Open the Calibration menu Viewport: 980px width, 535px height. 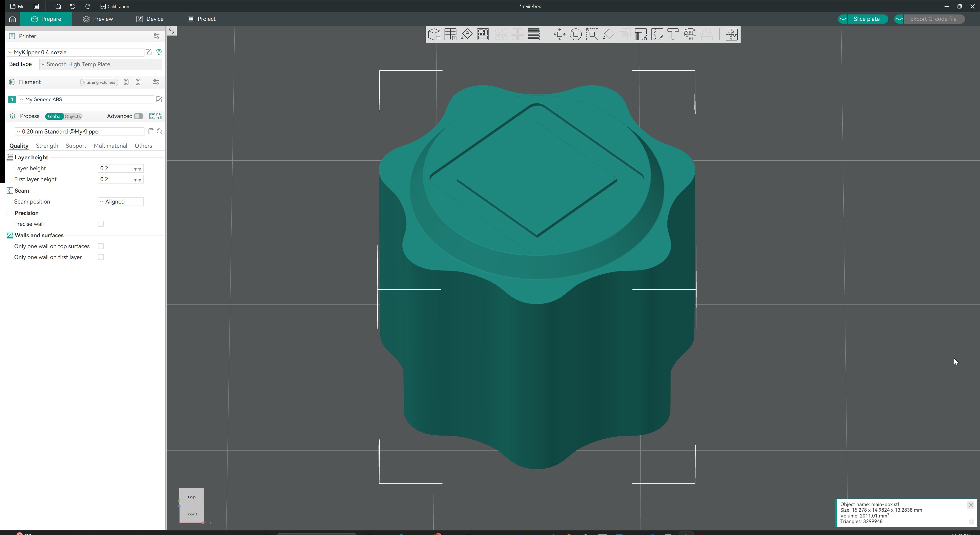115,6
